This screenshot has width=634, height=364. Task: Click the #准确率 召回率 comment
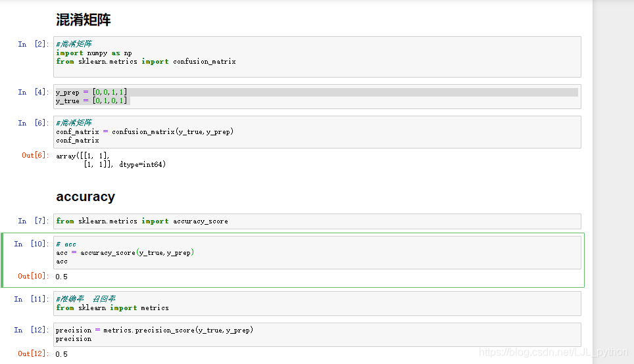tap(85, 299)
